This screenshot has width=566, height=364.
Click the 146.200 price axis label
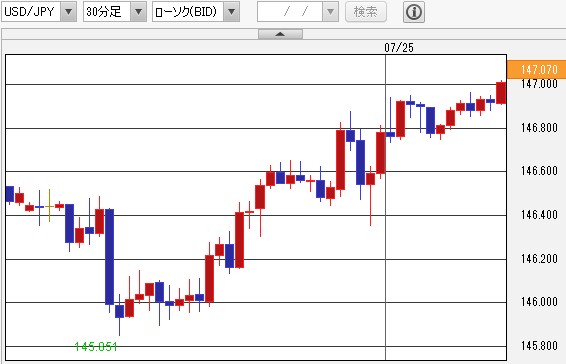pos(539,259)
